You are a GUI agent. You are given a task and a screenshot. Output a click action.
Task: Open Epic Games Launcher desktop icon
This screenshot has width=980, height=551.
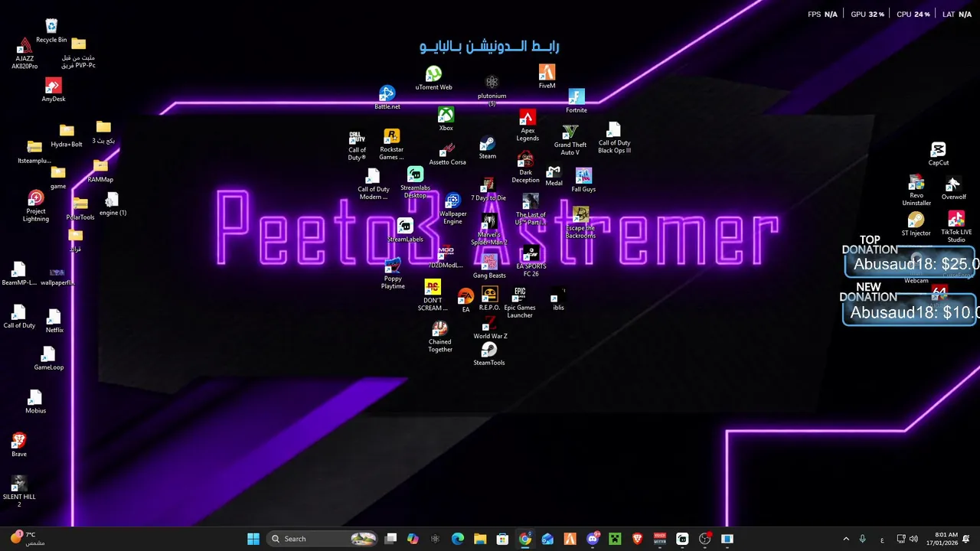[520, 303]
